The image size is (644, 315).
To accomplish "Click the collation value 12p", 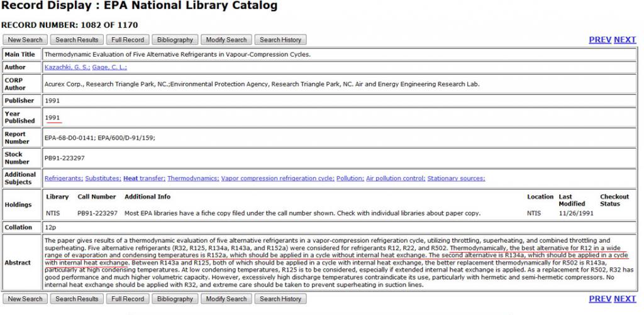I will tap(50, 227).
